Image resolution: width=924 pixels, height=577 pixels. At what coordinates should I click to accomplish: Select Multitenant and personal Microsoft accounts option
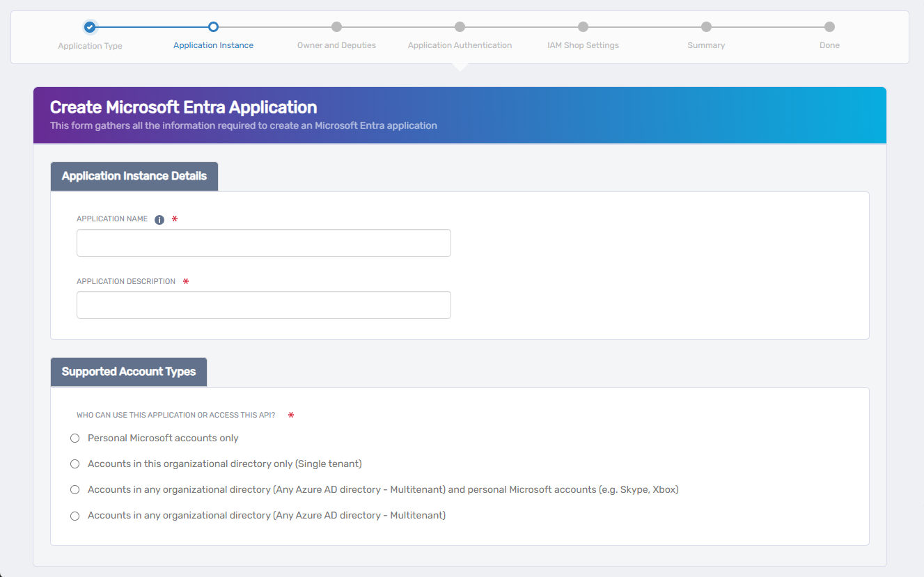tap(75, 490)
